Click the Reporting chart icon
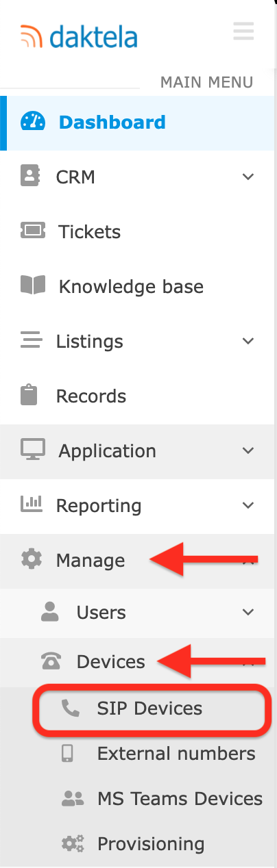Screen dimensions: 277x868 [x=32, y=505]
